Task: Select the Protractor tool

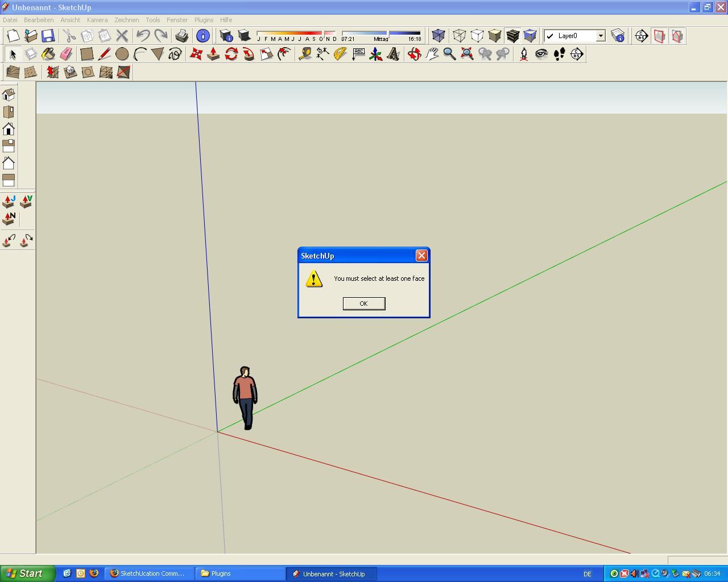Action: point(340,54)
